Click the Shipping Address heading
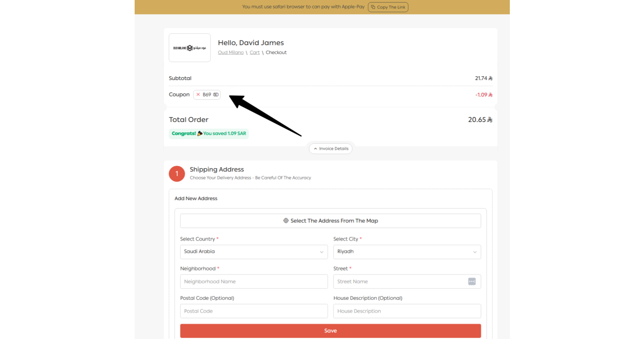644x339 pixels. pos(217,169)
